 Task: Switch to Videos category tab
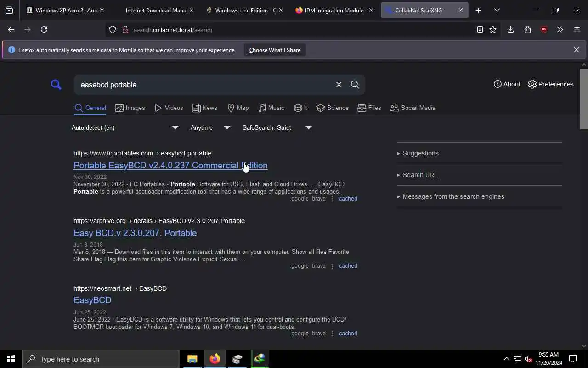click(169, 108)
